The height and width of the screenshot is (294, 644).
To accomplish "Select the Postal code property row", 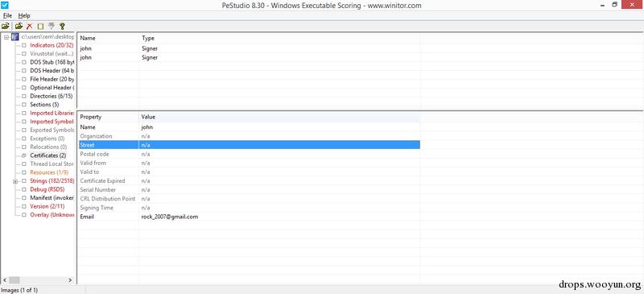I will [249, 154].
